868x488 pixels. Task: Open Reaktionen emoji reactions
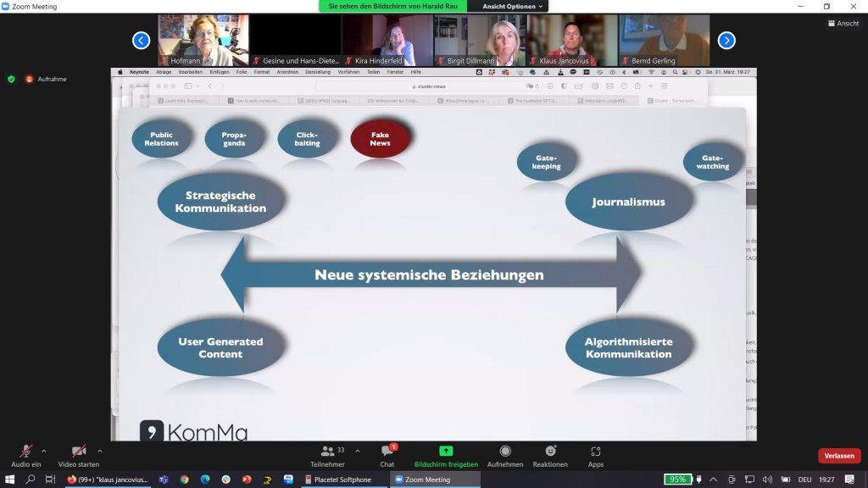click(x=550, y=452)
